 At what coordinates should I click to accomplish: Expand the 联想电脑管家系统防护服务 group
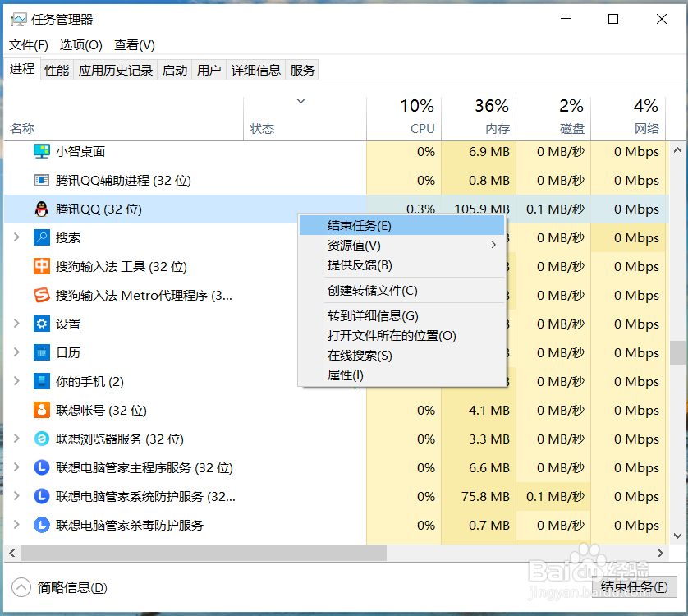point(16,497)
